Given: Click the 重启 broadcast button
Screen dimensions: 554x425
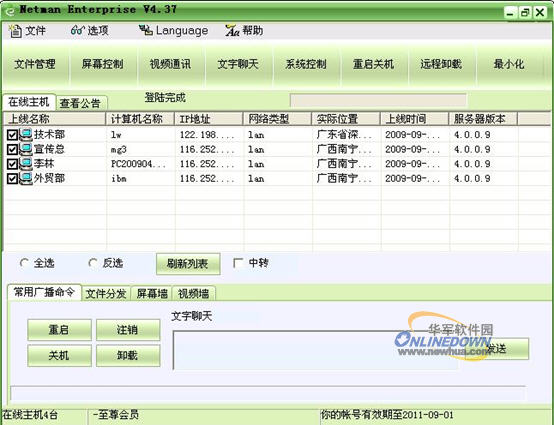Looking at the screenshot, I should click(59, 330).
